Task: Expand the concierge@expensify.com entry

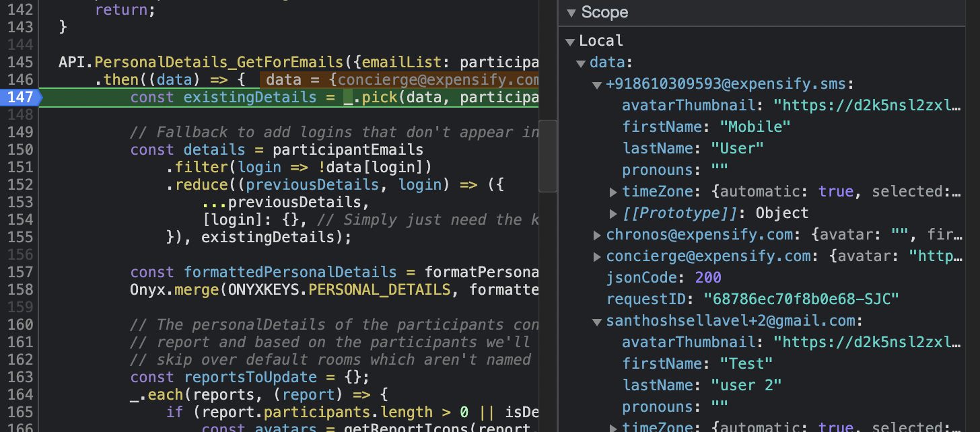Action: coord(597,257)
